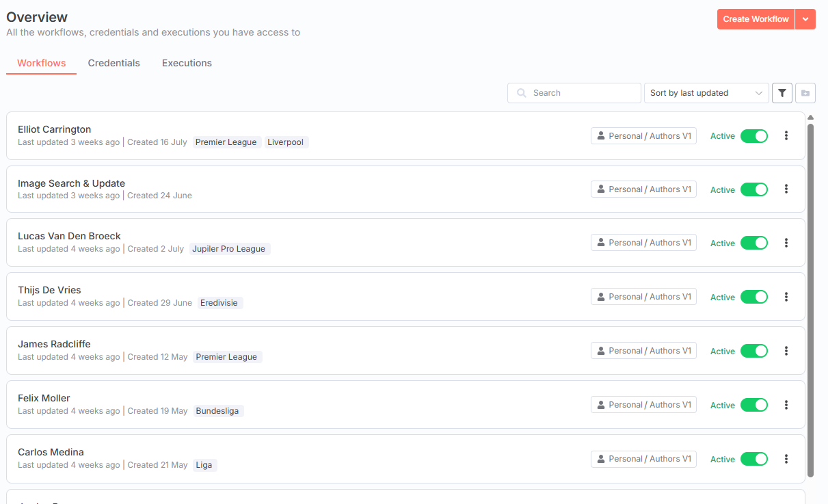828x504 pixels.
Task: Open options menu for James Radcliffe workflow
Action: click(786, 350)
